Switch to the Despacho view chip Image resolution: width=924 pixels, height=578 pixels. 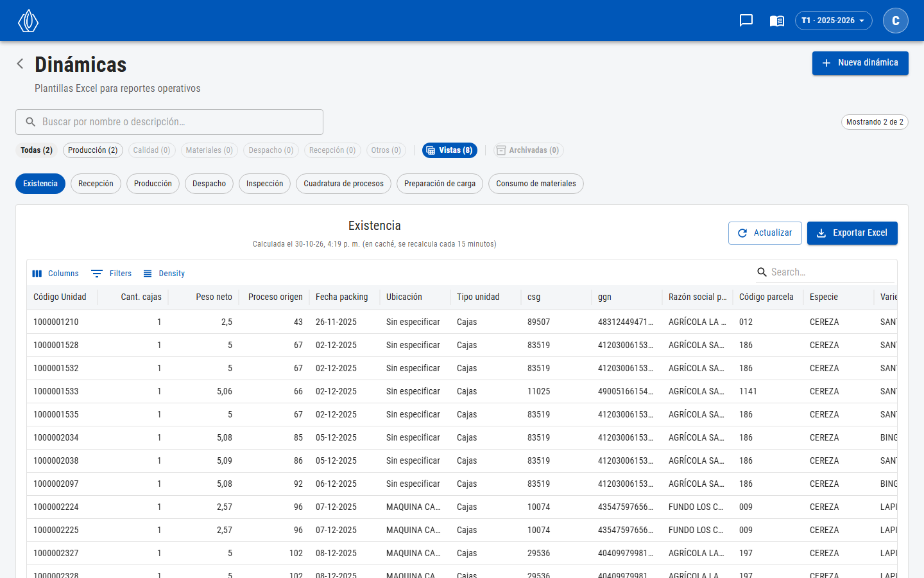[209, 184]
